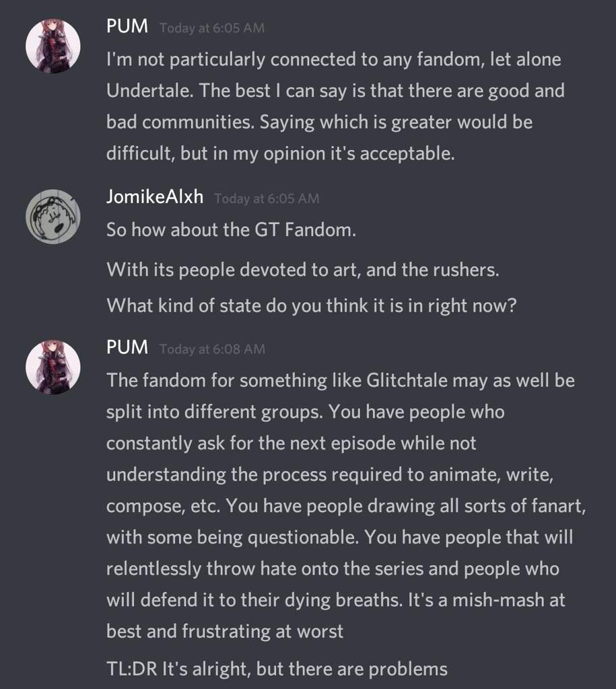Open PUM's avatar on first message
The image size is (616, 689).
[53, 46]
